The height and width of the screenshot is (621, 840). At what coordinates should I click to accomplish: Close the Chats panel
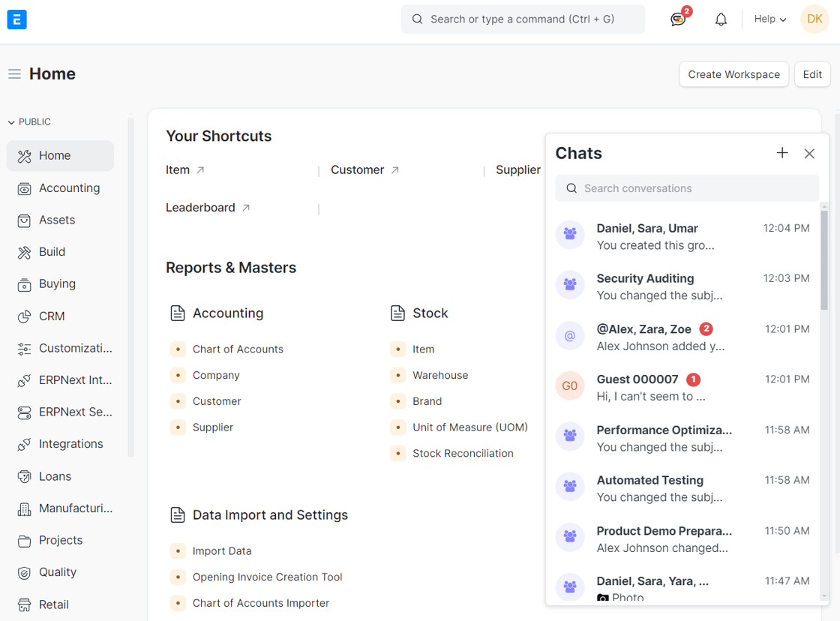[809, 153]
